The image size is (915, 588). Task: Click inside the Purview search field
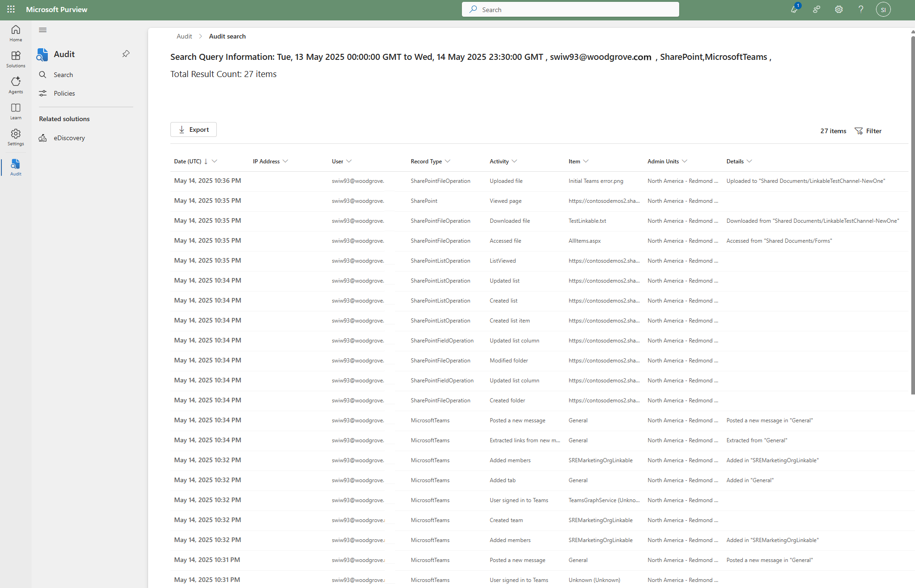(x=570, y=9)
